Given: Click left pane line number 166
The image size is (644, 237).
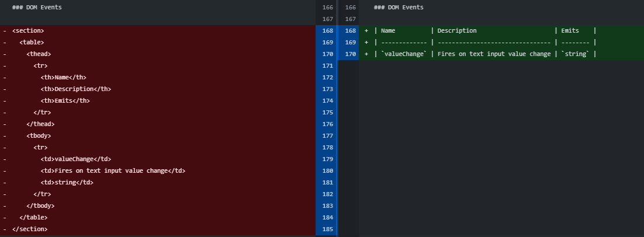Looking at the screenshot, I should [328, 8].
